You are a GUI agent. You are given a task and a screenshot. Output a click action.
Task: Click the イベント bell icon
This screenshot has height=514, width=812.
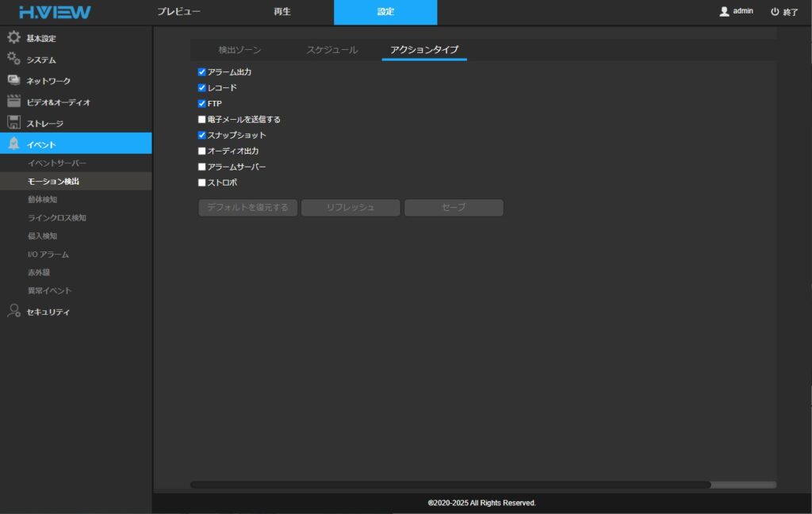tap(14, 144)
